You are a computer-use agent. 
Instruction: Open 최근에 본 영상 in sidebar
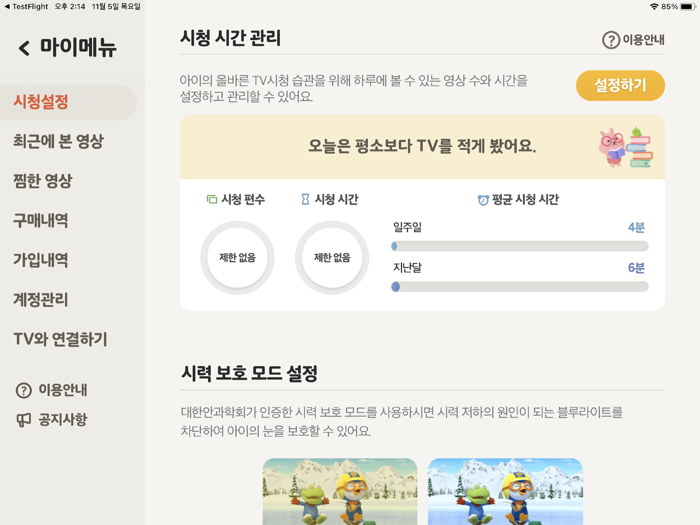tap(58, 142)
